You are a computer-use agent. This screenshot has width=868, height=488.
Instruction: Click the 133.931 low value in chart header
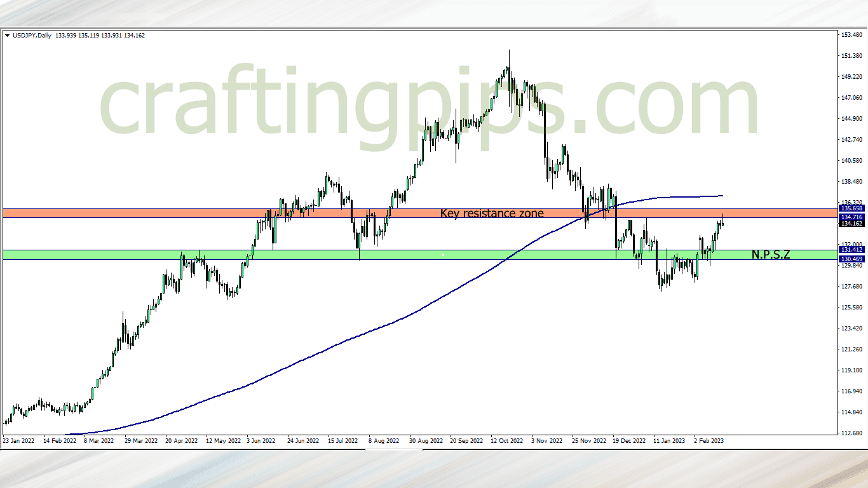[111, 36]
